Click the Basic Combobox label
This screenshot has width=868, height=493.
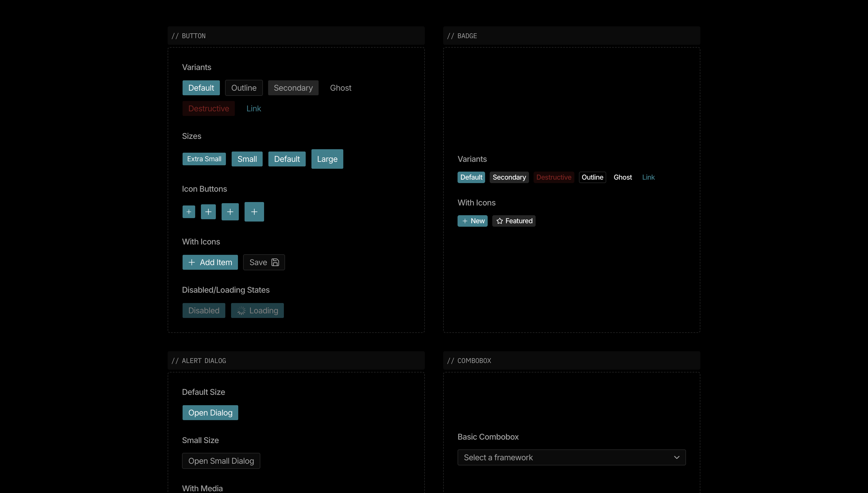pyautogui.click(x=488, y=437)
